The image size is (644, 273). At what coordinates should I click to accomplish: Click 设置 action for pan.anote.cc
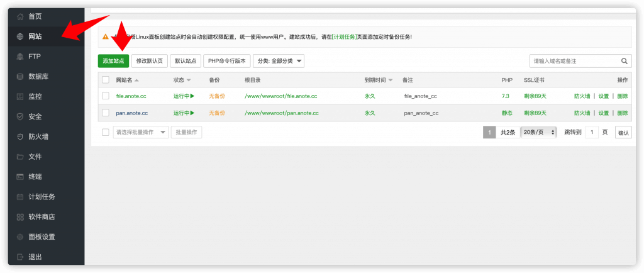pos(603,113)
